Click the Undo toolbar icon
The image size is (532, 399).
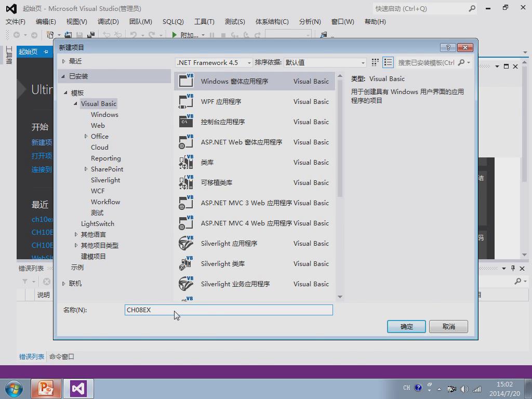(134, 35)
